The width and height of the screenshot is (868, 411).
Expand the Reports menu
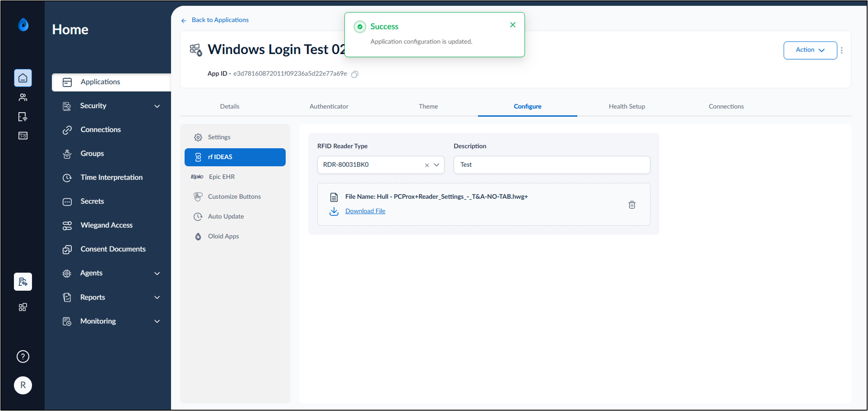click(111, 297)
